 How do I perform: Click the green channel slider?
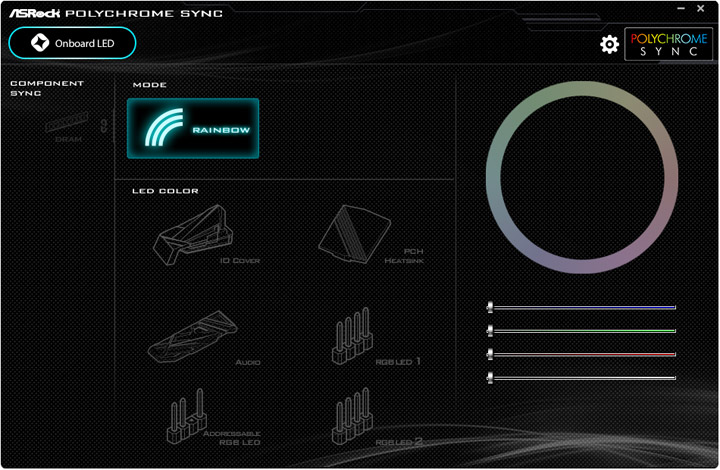(581, 330)
